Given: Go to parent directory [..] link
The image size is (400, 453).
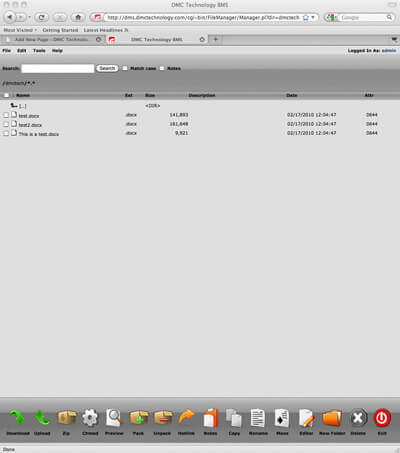Looking at the screenshot, I should click(x=22, y=106).
